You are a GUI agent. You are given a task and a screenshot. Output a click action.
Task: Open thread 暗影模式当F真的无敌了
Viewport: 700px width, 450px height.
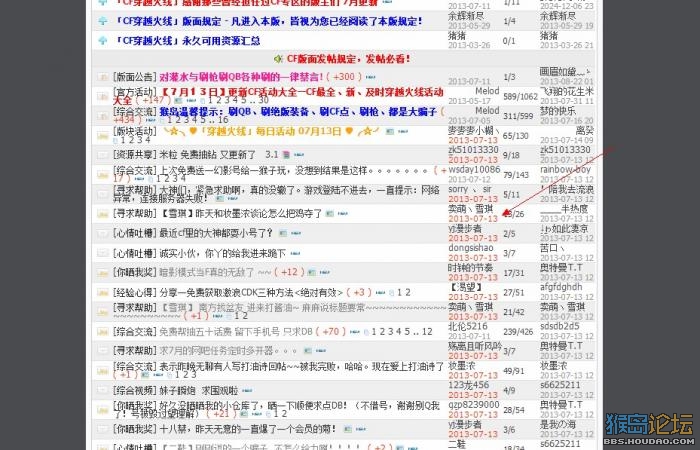click(x=215, y=271)
